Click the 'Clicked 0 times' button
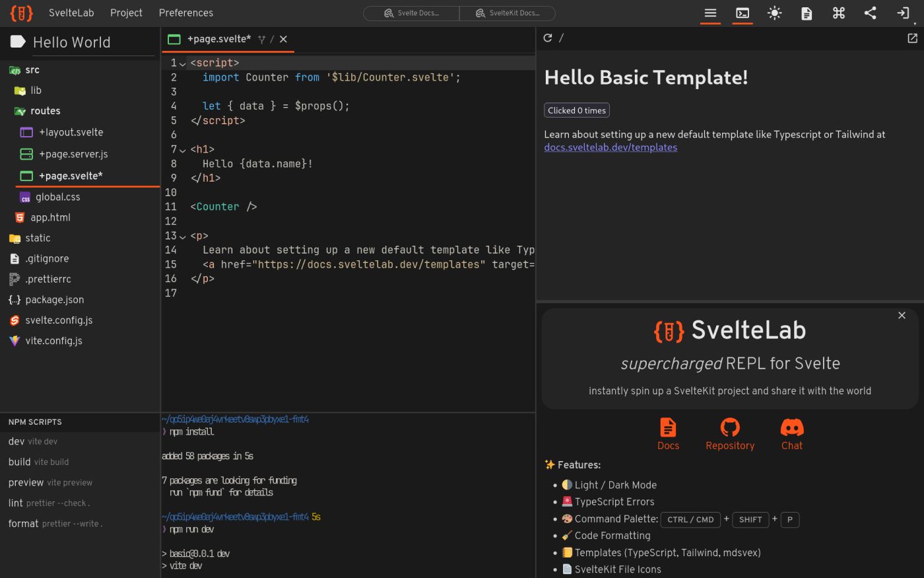 tap(577, 110)
